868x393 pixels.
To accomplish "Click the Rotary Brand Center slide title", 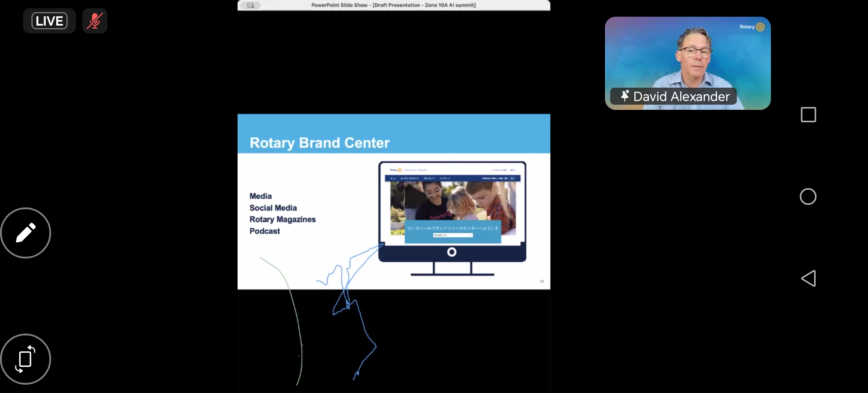I will [x=320, y=143].
